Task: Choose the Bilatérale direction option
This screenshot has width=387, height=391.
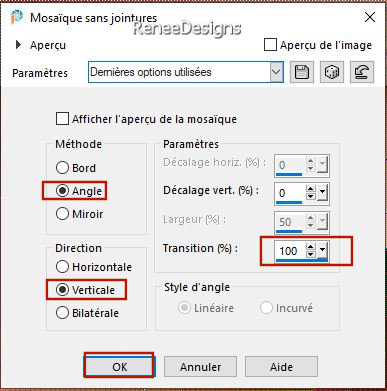Action: click(62, 313)
